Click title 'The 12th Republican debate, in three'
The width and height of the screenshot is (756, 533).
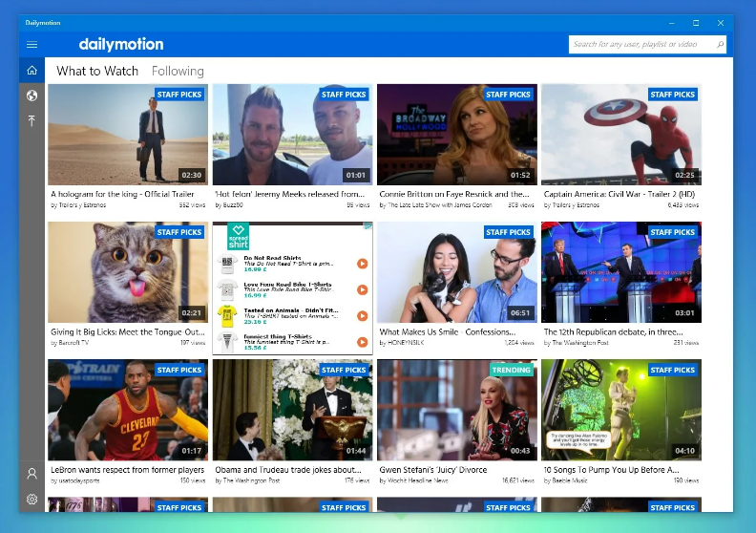[613, 331]
